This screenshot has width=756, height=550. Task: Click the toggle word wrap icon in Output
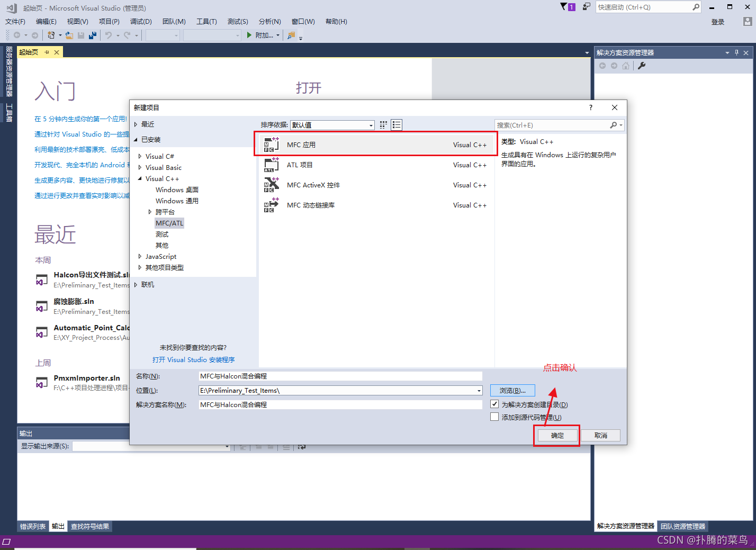pyautogui.click(x=301, y=447)
